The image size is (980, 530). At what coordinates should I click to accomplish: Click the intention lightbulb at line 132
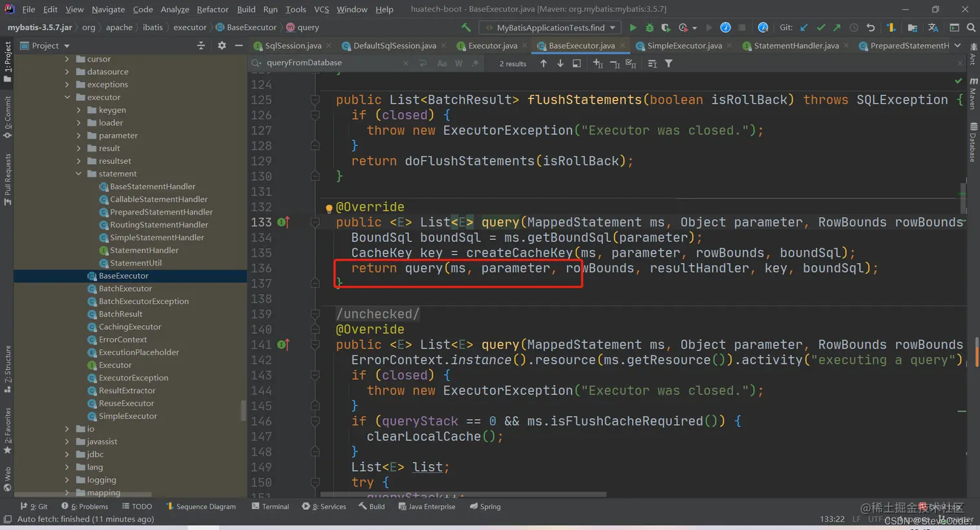329,208
